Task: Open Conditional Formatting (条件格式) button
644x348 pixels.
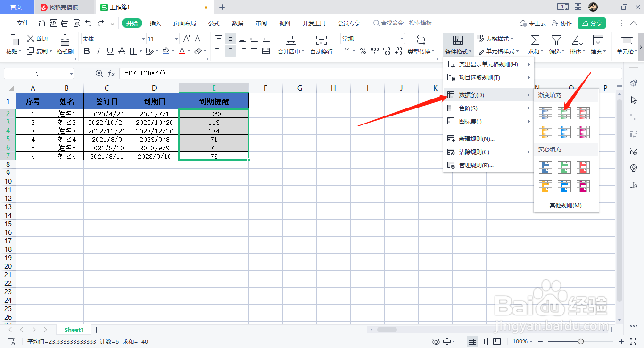Action: [458, 45]
